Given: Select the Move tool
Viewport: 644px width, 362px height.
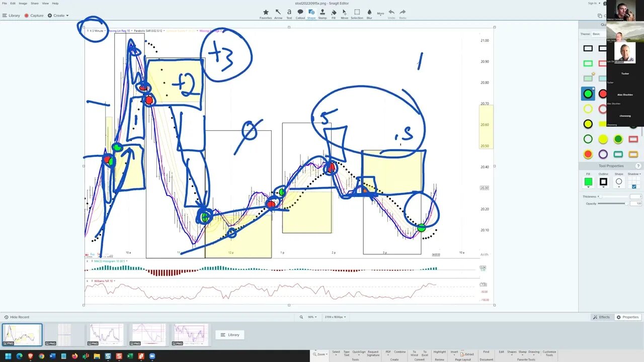Looking at the screenshot, I should pos(345,14).
